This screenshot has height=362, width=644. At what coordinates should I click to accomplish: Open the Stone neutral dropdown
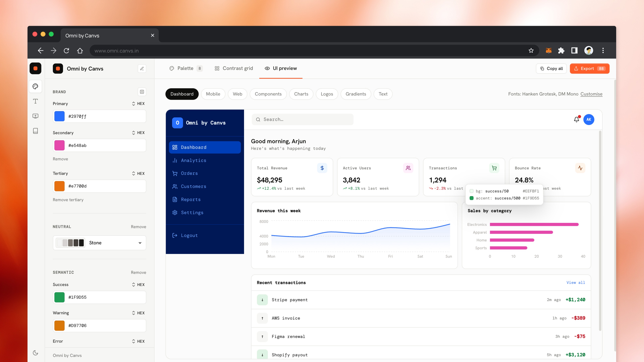click(x=99, y=243)
